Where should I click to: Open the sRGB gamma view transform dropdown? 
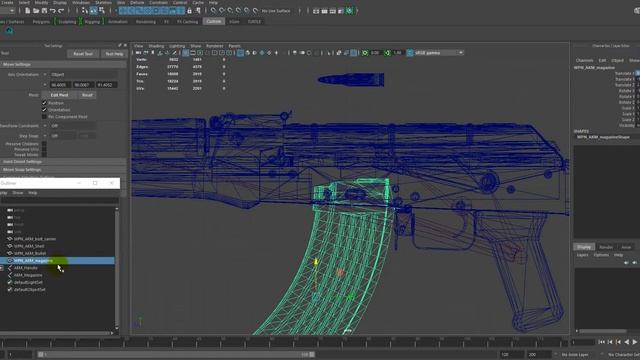click(438, 53)
